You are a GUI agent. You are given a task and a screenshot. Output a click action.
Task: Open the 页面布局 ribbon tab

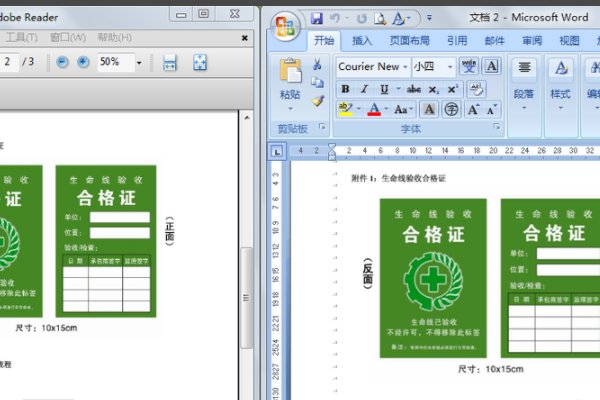(x=409, y=41)
